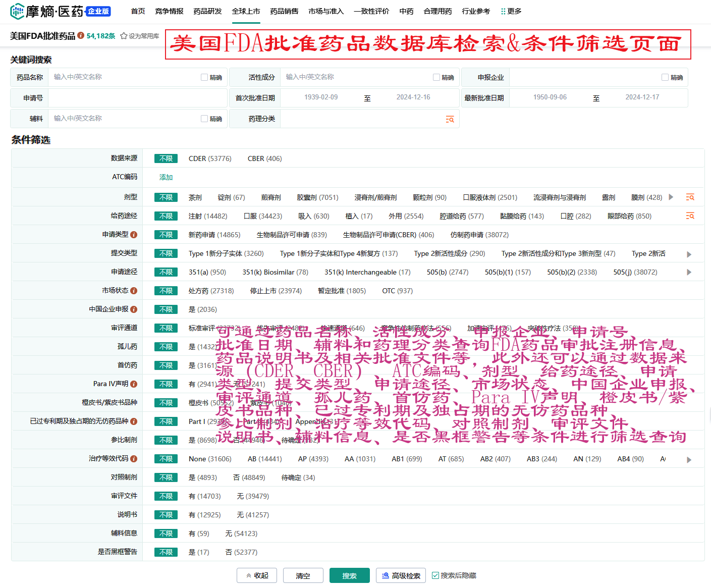Screen dimensions: 711x588
Task: Add an ATC code via 添加 link
Action: pyautogui.click(x=166, y=177)
